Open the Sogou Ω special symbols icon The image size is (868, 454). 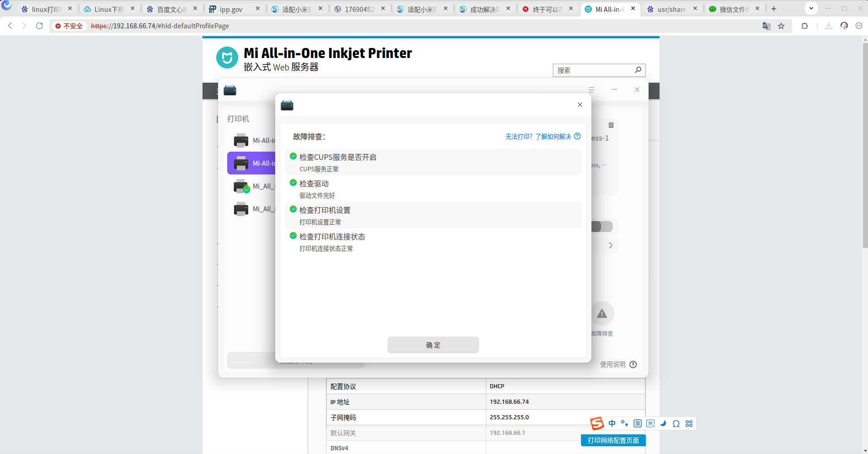[x=676, y=424]
